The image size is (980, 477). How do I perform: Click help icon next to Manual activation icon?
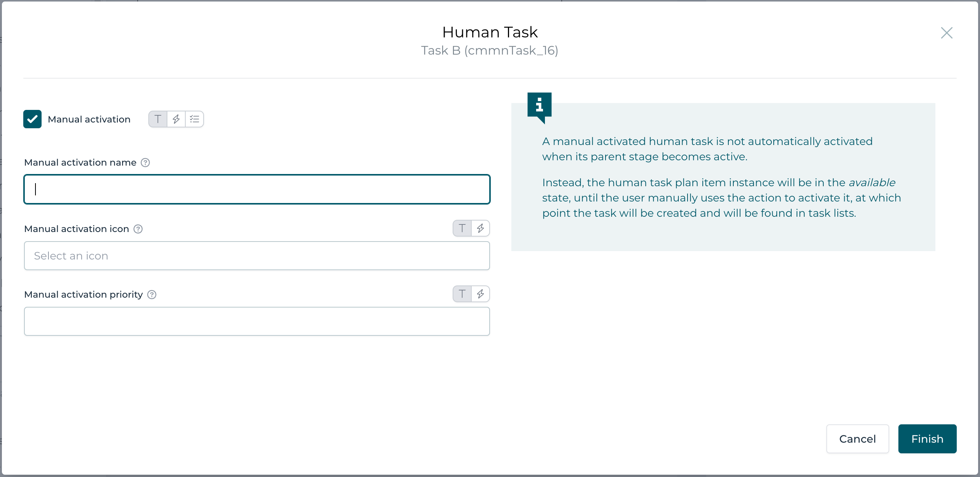(x=138, y=229)
